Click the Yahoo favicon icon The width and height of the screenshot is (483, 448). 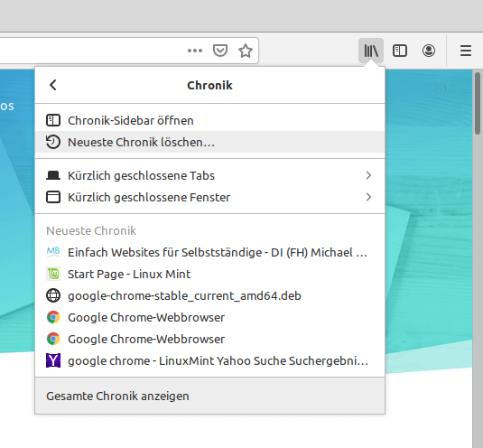pyautogui.click(x=53, y=360)
